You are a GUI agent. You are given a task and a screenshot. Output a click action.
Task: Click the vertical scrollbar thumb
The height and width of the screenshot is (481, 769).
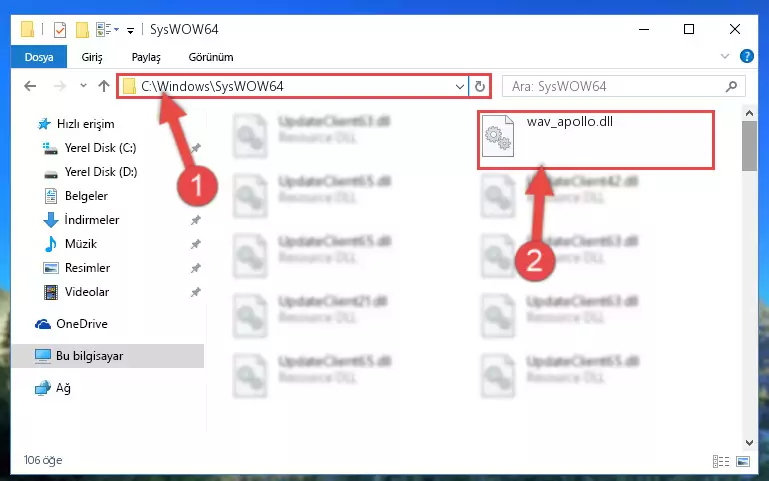point(749,146)
